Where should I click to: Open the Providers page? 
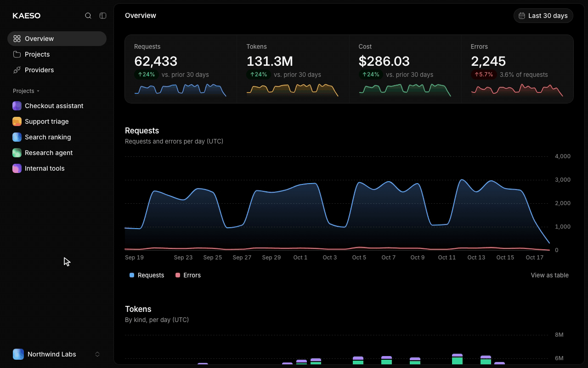tap(57, 70)
